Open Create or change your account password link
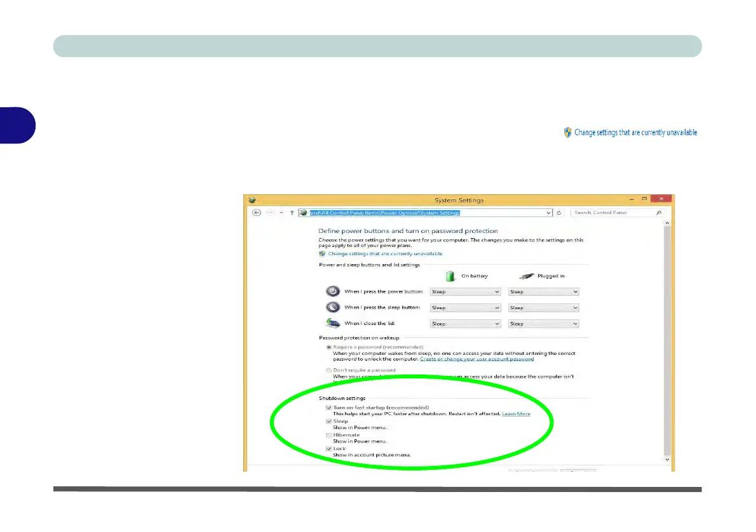Screen dimensions: 756x532 pos(477,359)
